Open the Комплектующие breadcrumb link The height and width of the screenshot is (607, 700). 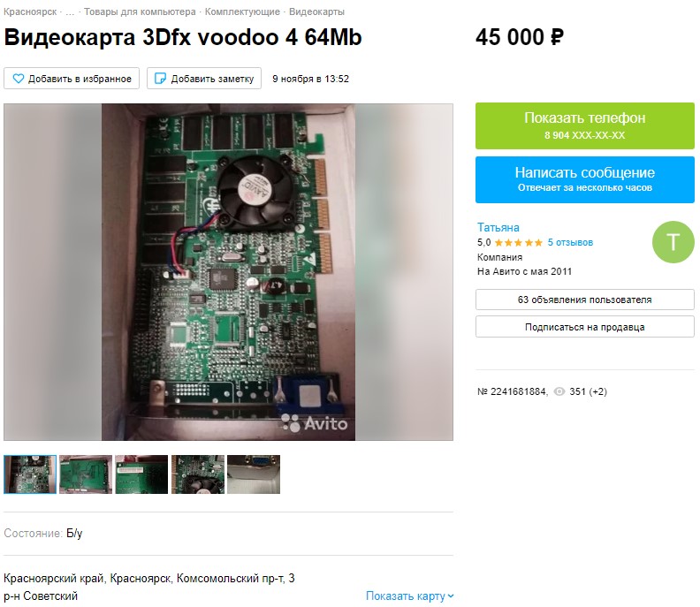[242, 12]
